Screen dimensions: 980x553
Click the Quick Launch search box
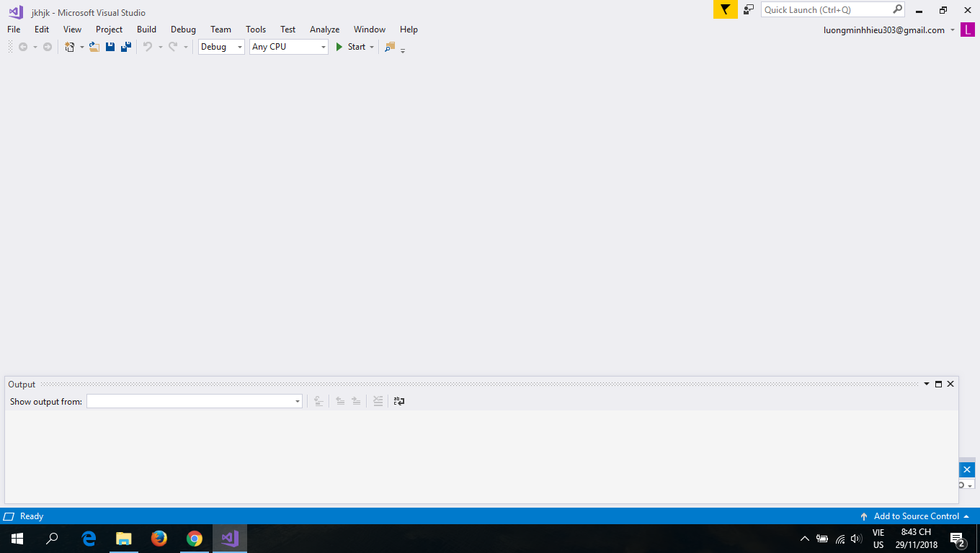[827, 9]
